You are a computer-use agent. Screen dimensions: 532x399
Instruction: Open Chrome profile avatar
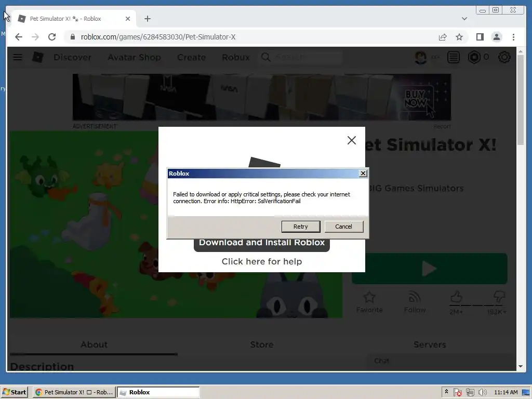click(497, 37)
